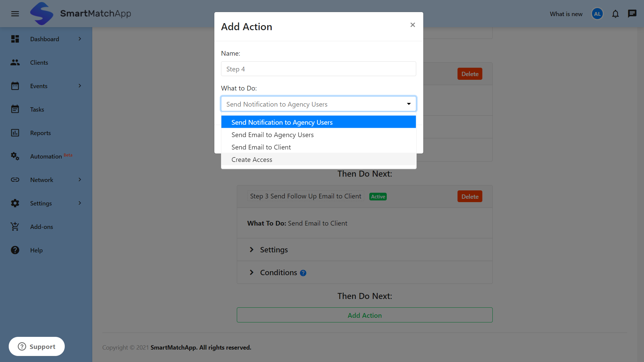Open the Events calendar icon
Viewport: 644px width, 362px height.
(x=15, y=86)
